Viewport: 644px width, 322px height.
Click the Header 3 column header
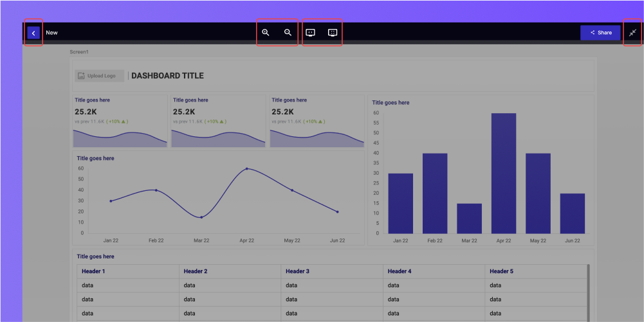(332, 271)
